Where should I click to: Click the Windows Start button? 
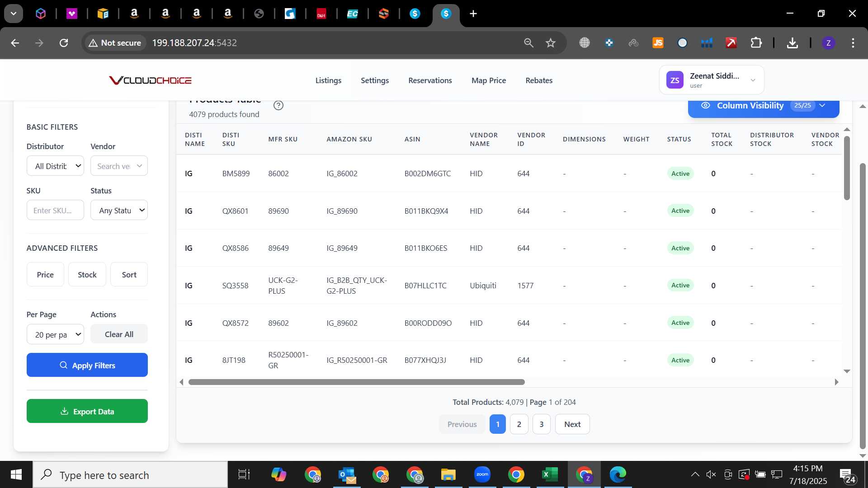(16, 474)
